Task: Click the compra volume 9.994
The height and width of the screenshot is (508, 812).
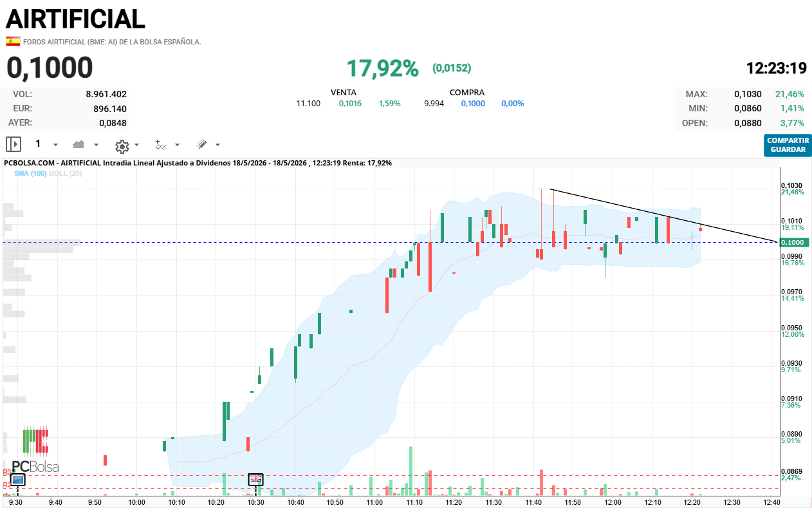Action: pyautogui.click(x=434, y=103)
